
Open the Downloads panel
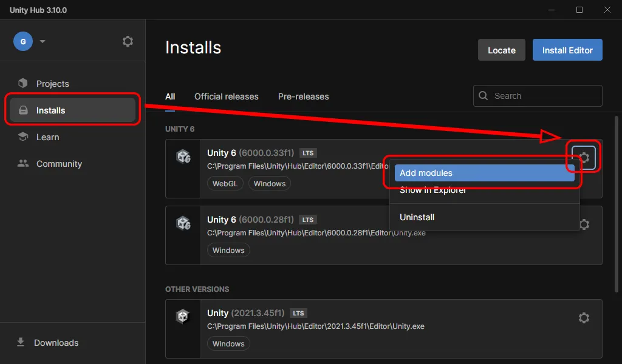56,343
